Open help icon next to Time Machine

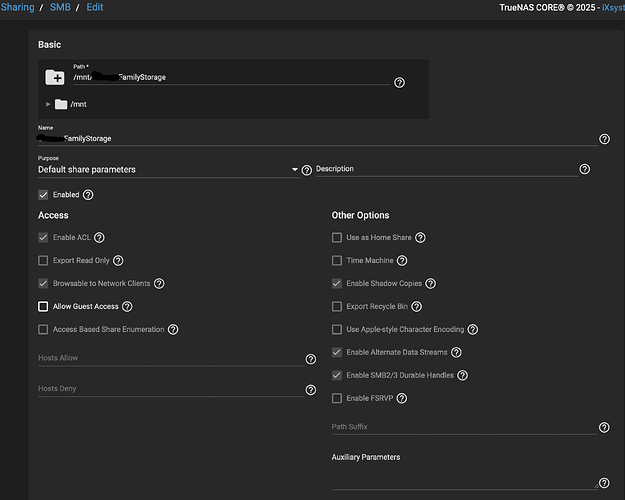402,261
